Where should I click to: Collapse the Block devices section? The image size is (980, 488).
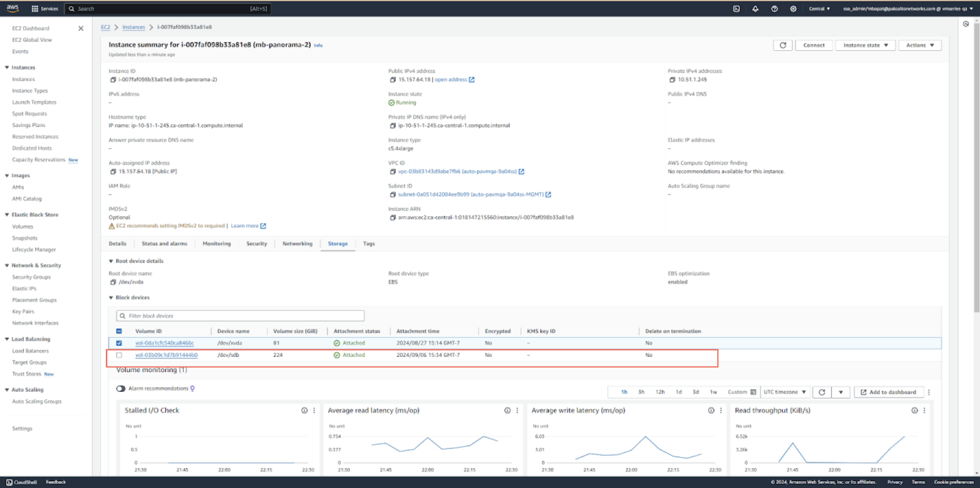[x=111, y=298]
